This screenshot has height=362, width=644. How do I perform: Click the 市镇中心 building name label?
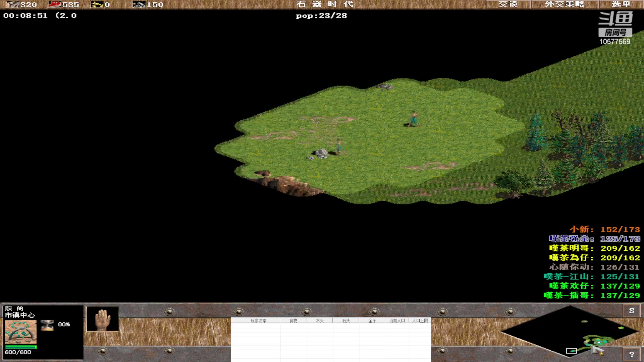(19, 315)
